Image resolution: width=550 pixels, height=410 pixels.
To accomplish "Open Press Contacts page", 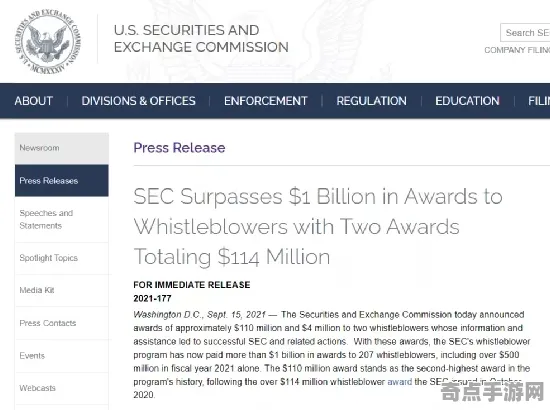I will click(x=62, y=323).
